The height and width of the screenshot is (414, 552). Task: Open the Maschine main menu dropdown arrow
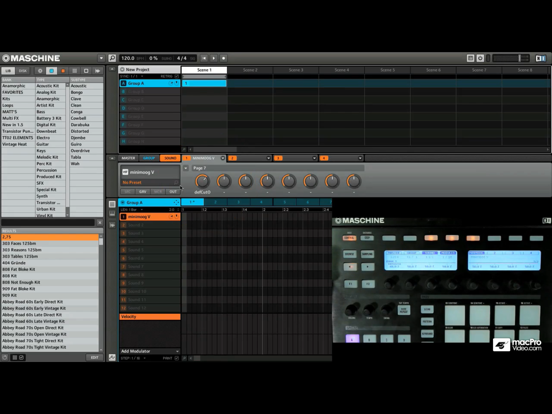pyautogui.click(x=101, y=58)
